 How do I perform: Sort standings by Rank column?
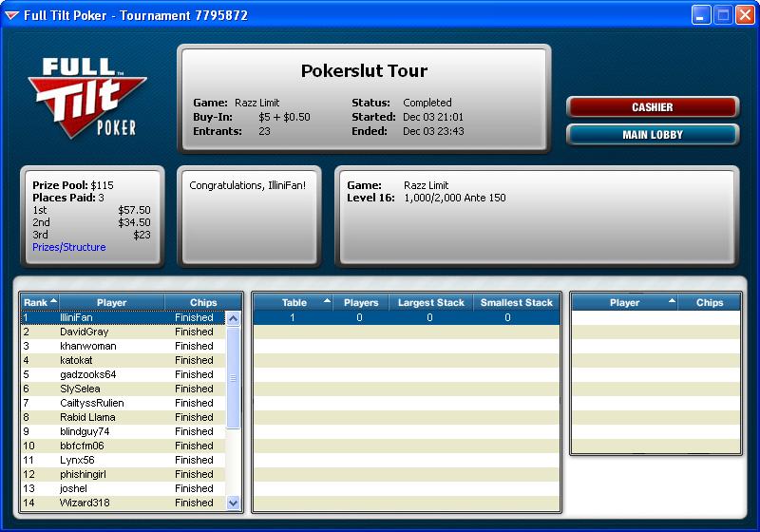point(40,302)
